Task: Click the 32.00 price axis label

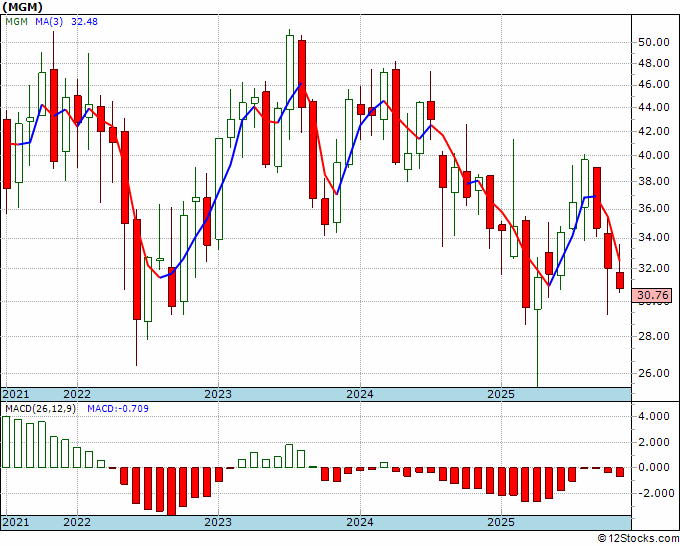Action: tap(653, 268)
